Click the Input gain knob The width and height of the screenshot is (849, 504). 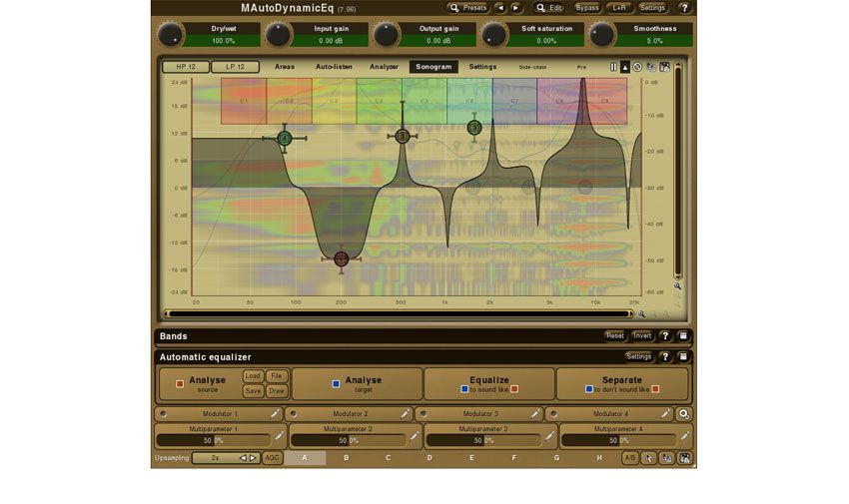pos(279,35)
